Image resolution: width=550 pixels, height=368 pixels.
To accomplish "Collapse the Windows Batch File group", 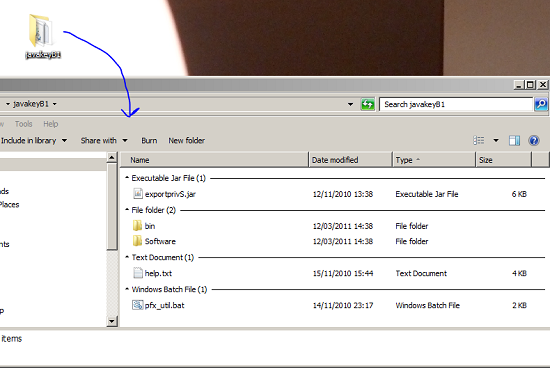I will pyautogui.click(x=127, y=289).
